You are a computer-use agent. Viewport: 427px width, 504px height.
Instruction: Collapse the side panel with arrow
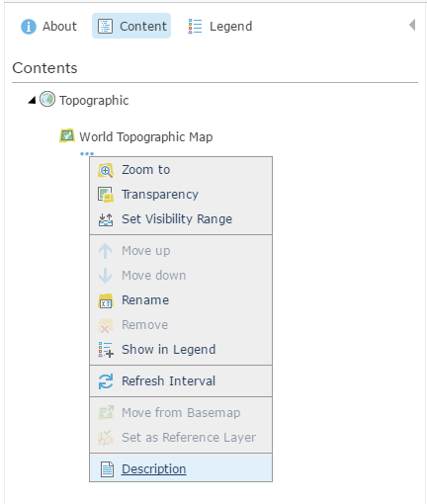point(412,25)
